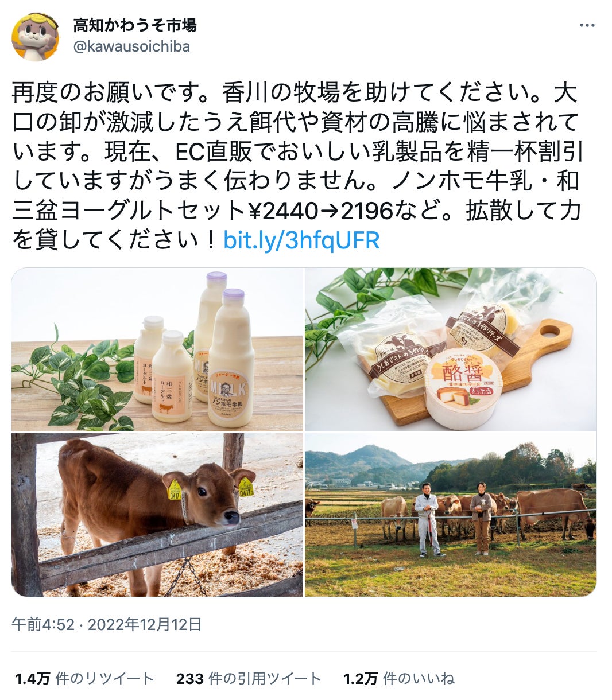View the cheese on cutting board photo

(451, 349)
